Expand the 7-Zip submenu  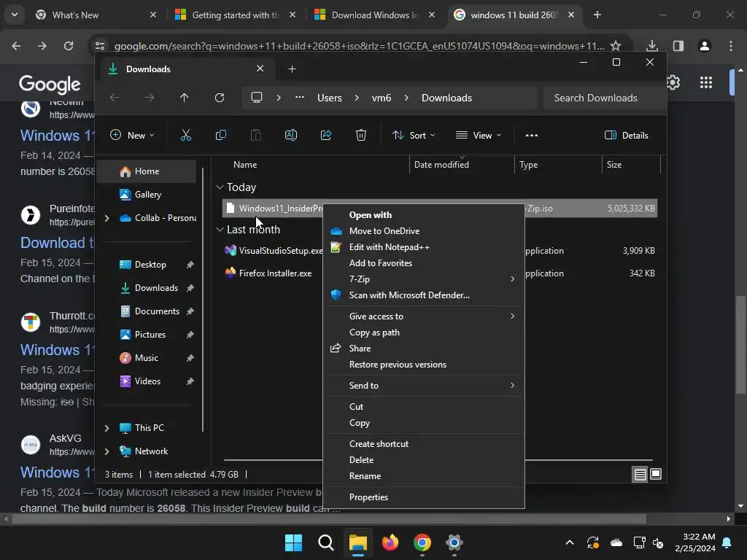pos(424,279)
